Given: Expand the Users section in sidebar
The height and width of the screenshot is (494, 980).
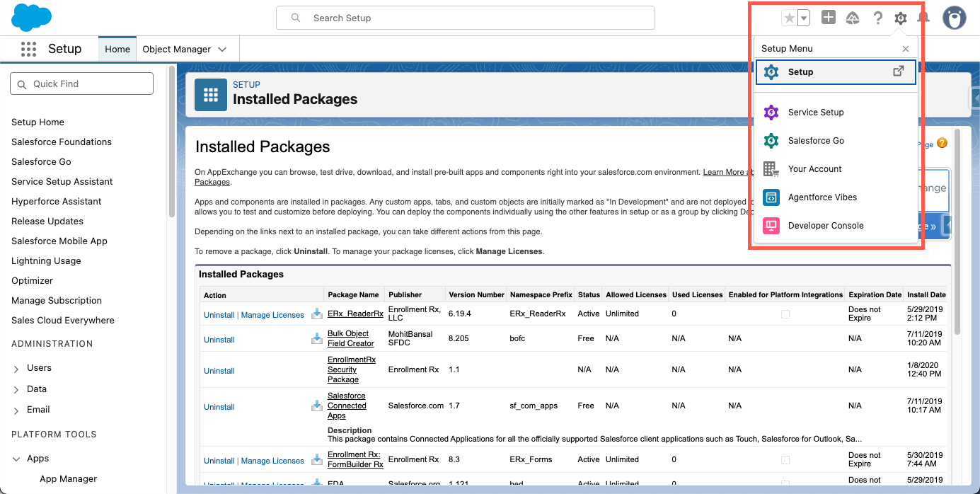Looking at the screenshot, I should [16, 368].
